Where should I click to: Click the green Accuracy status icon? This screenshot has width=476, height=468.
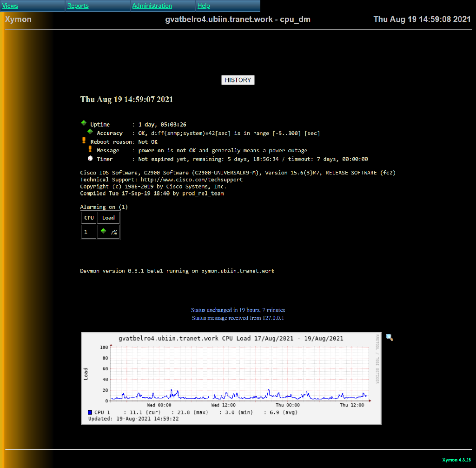coord(90,132)
